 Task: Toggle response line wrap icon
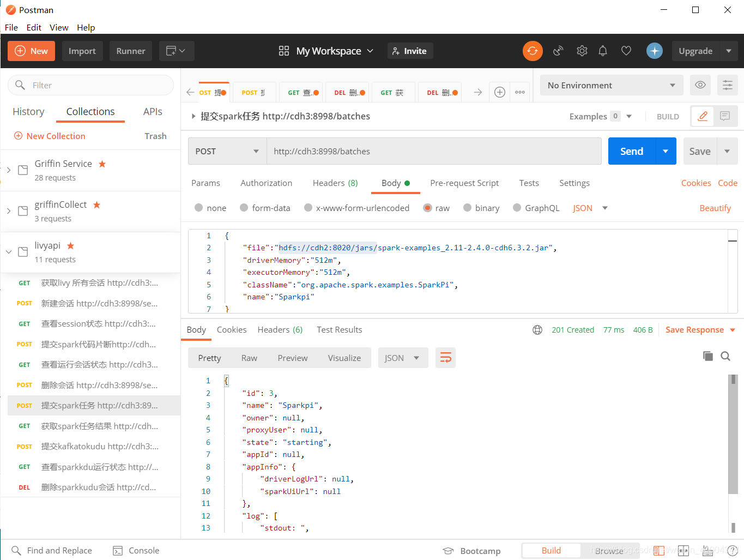click(446, 358)
